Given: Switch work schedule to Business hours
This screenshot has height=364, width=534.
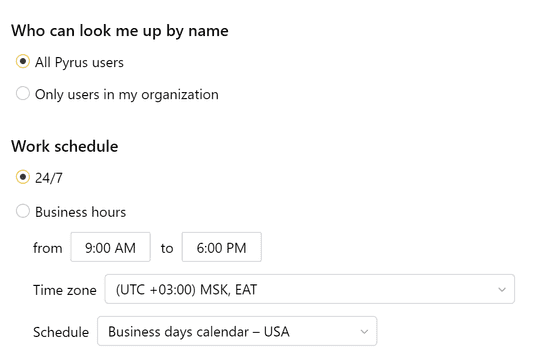Looking at the screenshot, I should pos(23,211).
